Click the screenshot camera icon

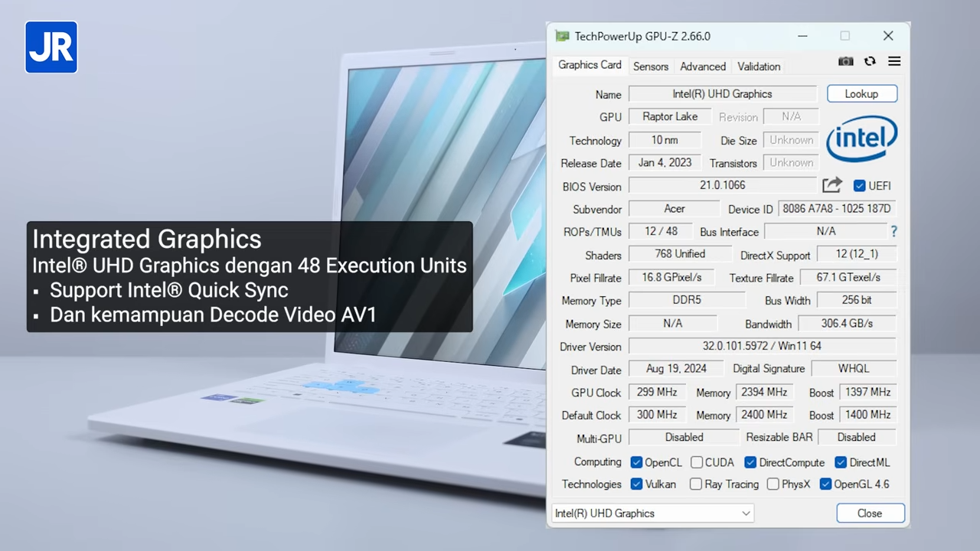coord(845,61)
